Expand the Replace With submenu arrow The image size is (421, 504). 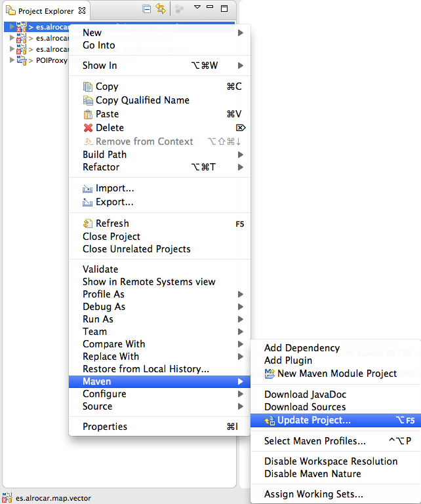tap(240, 357)
